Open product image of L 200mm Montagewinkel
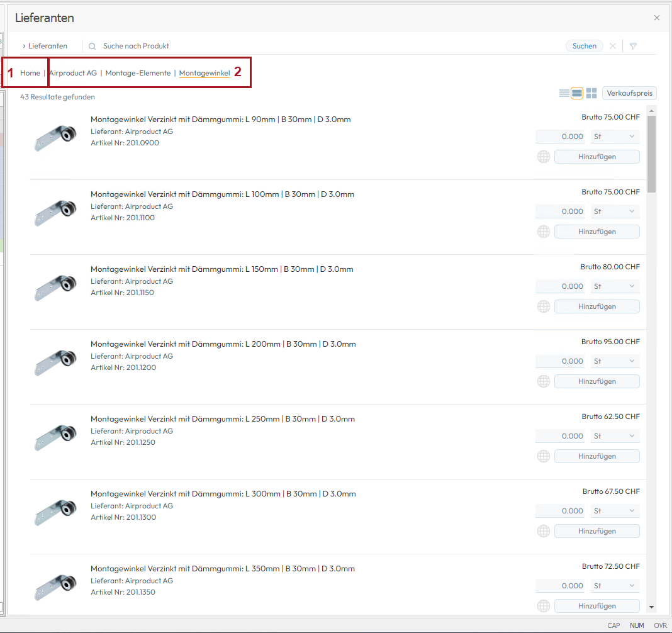Image resolution: width=672 pixels, height=633 pixels. [x=55, y=362]
